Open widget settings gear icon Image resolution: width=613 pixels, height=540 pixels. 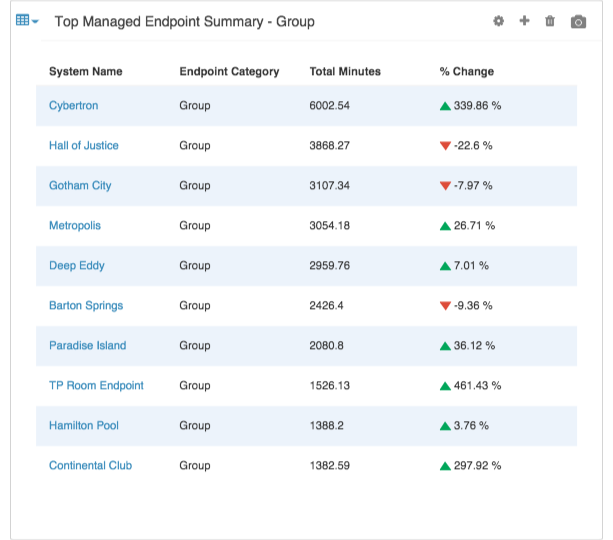[x=498, y=21]
